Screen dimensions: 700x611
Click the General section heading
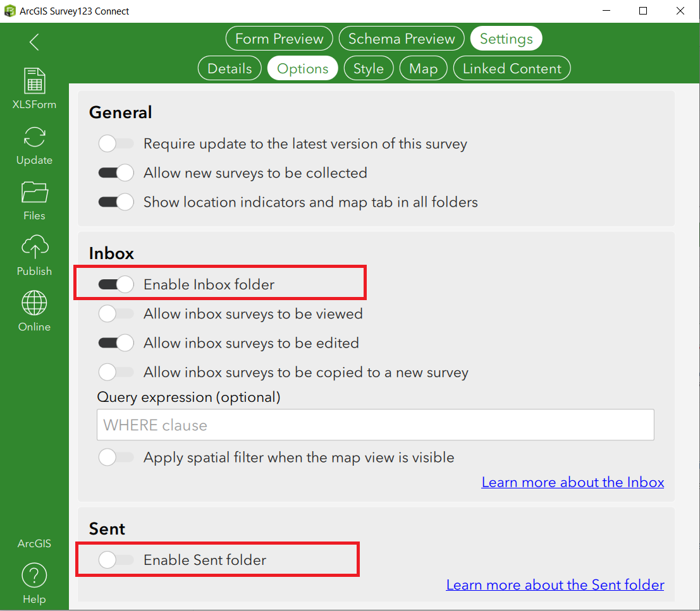pos(121,112)
